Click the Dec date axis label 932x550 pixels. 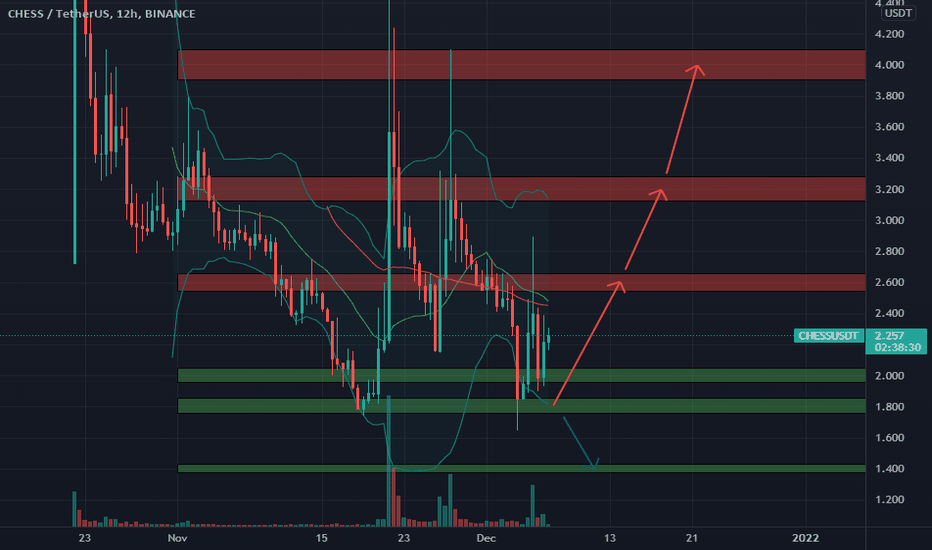[486, 538]
